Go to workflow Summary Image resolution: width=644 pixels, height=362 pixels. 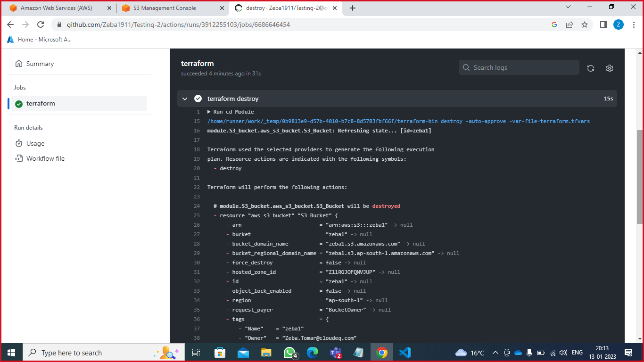coord(40,64)
